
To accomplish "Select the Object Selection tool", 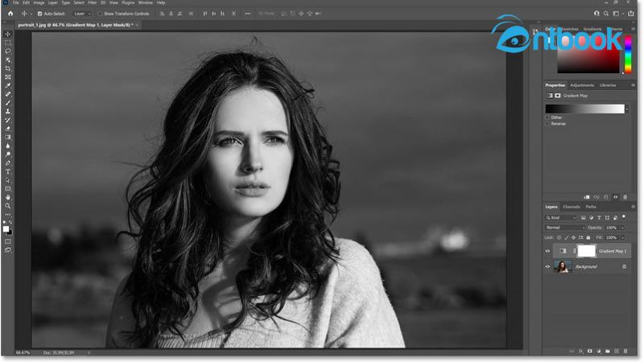I will 8,60.
